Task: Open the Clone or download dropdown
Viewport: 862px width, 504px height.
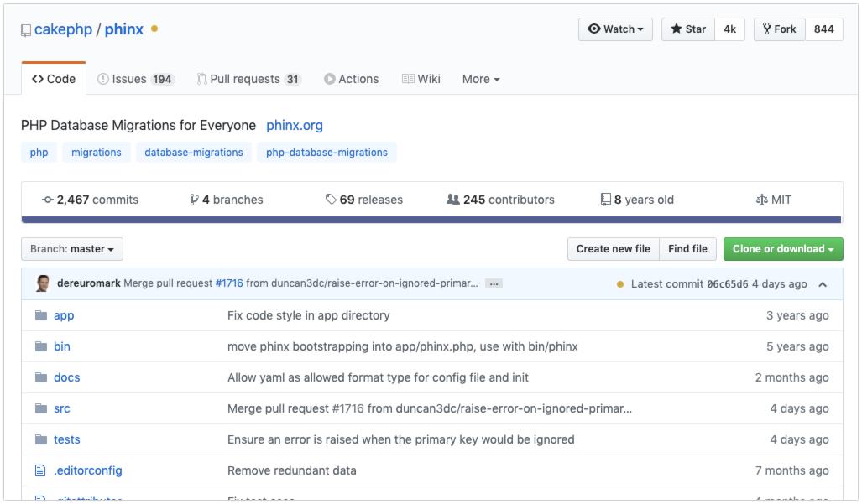Action: [x=783, y=249]
